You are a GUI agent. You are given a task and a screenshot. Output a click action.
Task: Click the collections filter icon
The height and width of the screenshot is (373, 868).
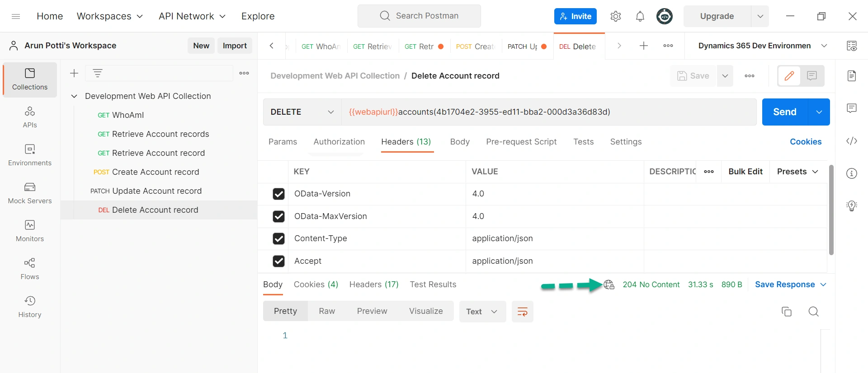coord(98,73)
